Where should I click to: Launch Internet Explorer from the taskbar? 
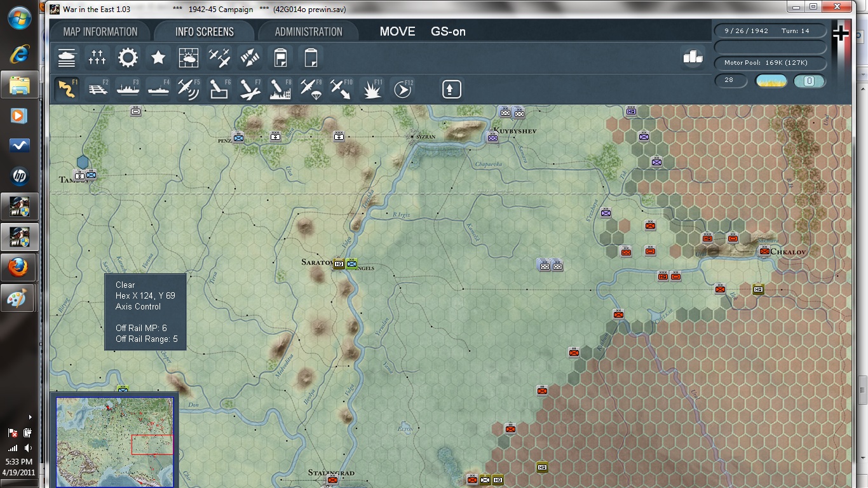coord(19,54)
